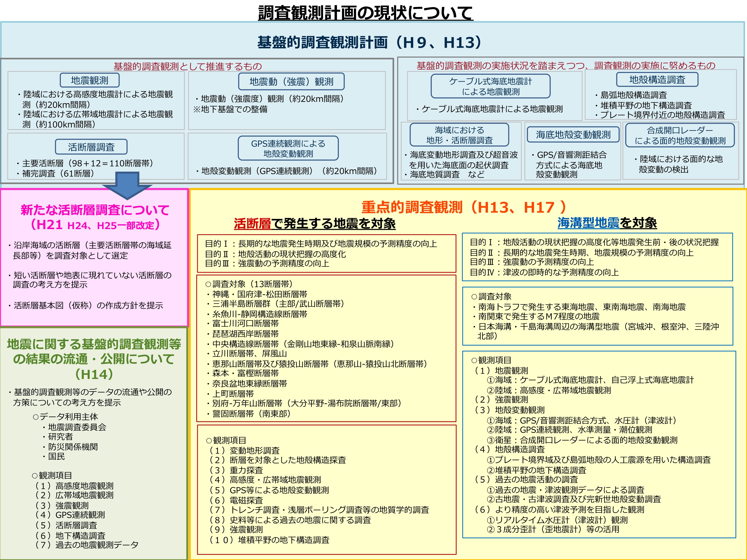Click text （４）GPS連続観測
Screen dimensions: 747x560
pyautogui.click(x=69, y=515)
